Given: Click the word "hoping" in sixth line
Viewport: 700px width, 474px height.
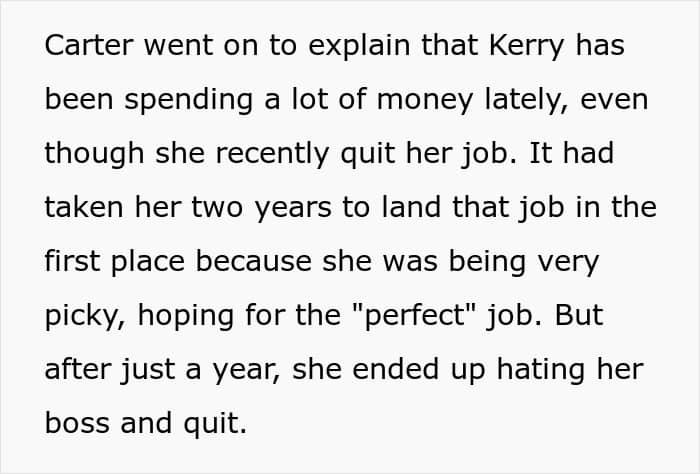Looking at the screenshot, I should pyautogui.click(x=185, y=316).
